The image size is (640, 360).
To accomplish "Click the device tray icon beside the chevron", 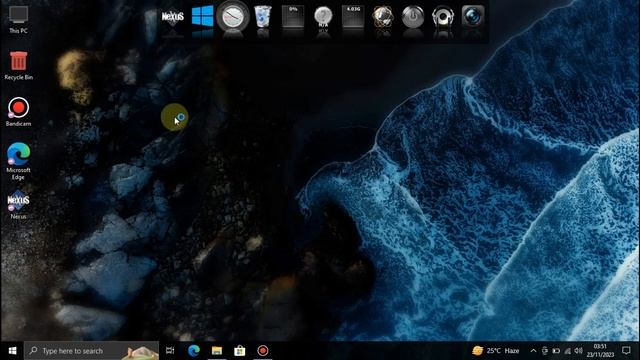I will click(x=544, y=351).
